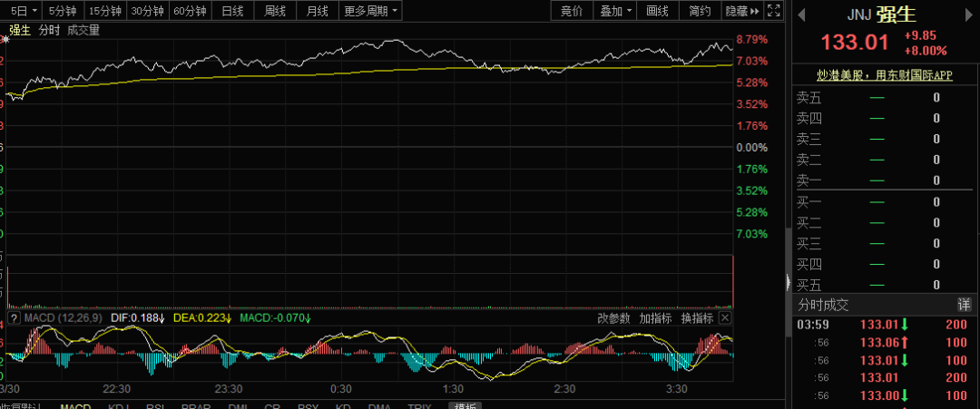Click MACD:-0.070 value
The width and height of the screenshot is (980, 409).
click(x=276, y=317)
